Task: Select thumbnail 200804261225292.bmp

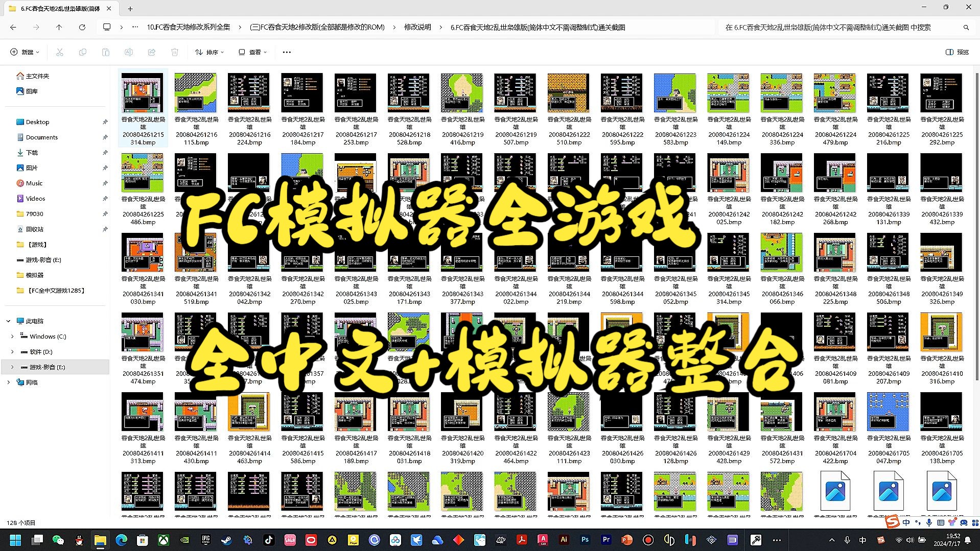Action: (941, 108)
